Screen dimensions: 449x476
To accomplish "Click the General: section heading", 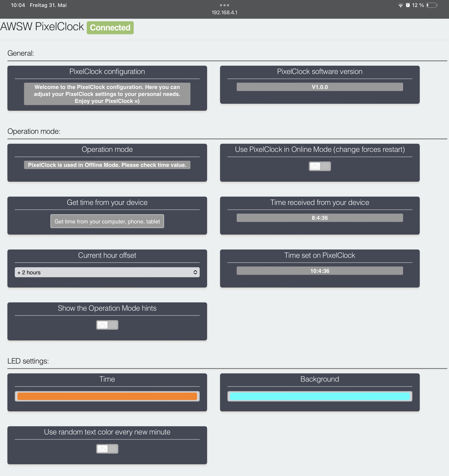I will [21, 53].
